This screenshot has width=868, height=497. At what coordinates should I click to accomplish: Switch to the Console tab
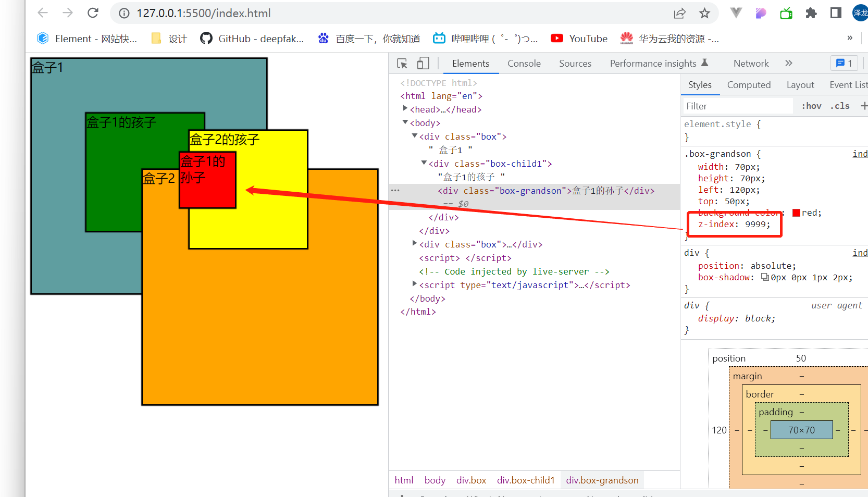524,64
